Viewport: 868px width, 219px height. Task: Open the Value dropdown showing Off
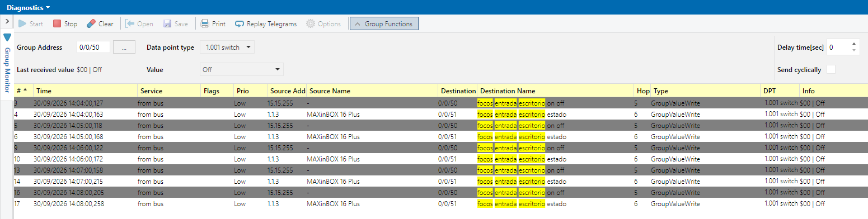click(242, 69)
